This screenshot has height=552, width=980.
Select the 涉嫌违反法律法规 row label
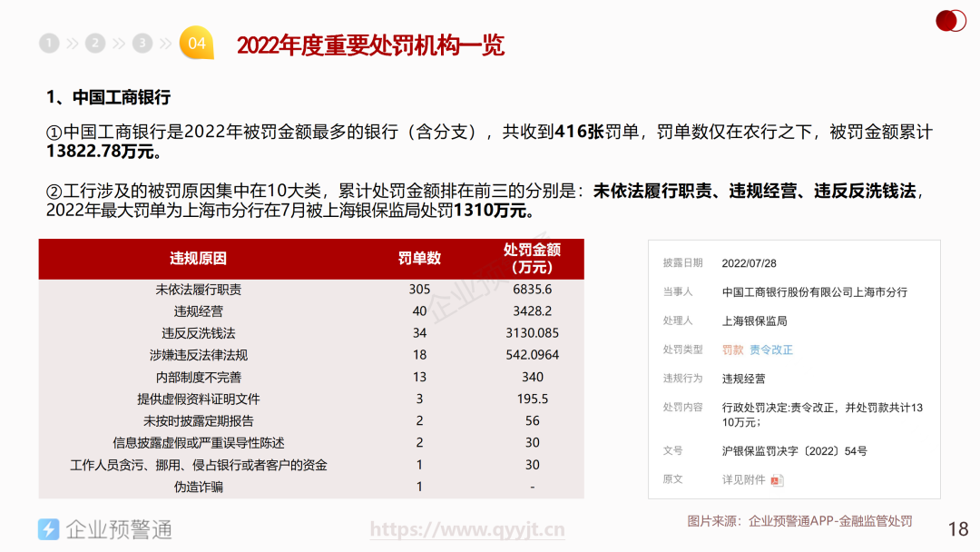198,355
